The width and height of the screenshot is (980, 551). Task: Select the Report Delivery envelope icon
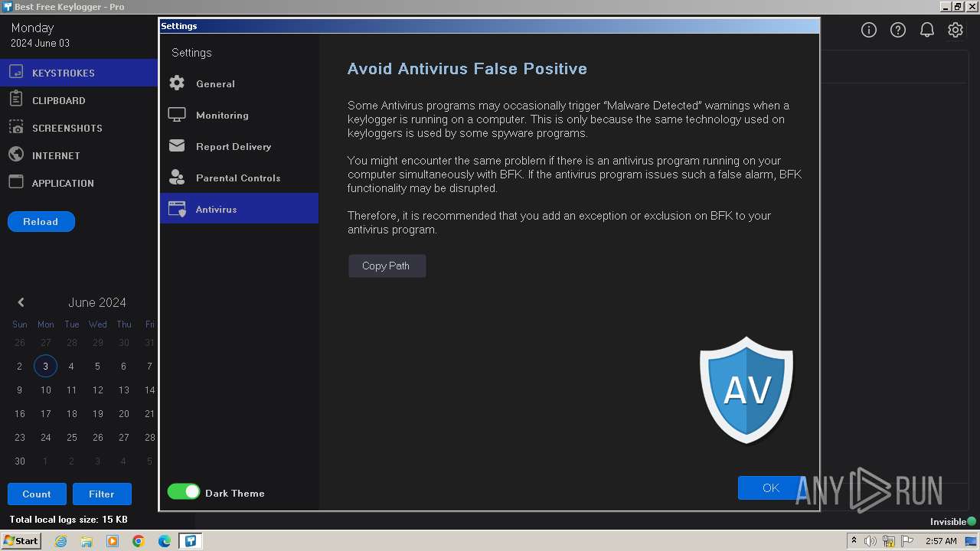click(177, 145)
